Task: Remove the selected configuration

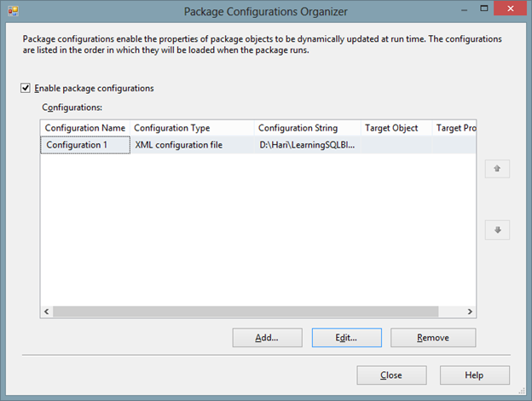Action: [432, 337]
